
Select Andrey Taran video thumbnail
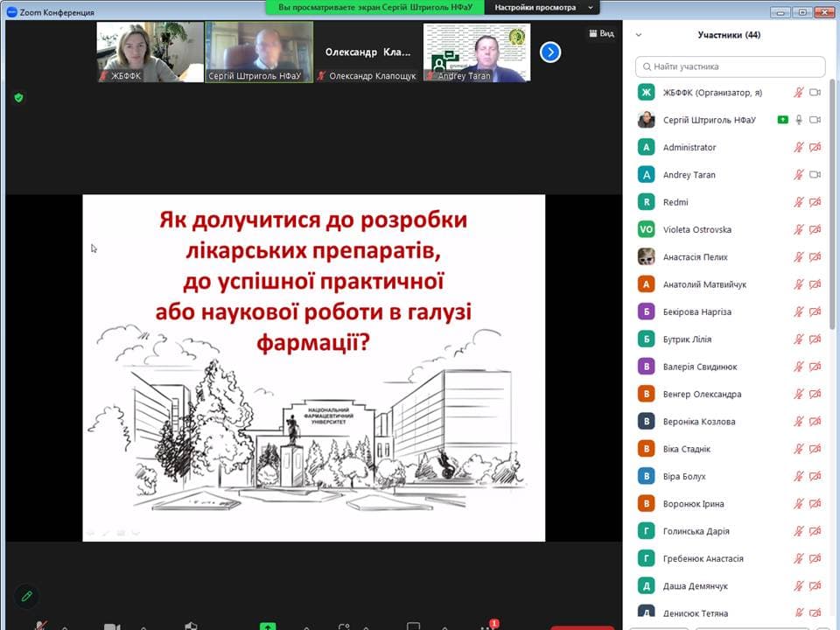click(x=477, y=52)
